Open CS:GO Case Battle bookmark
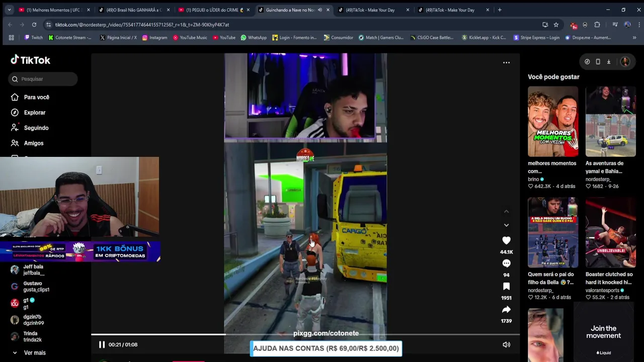This screenshot has height=362, width=644. coord(432,37)
